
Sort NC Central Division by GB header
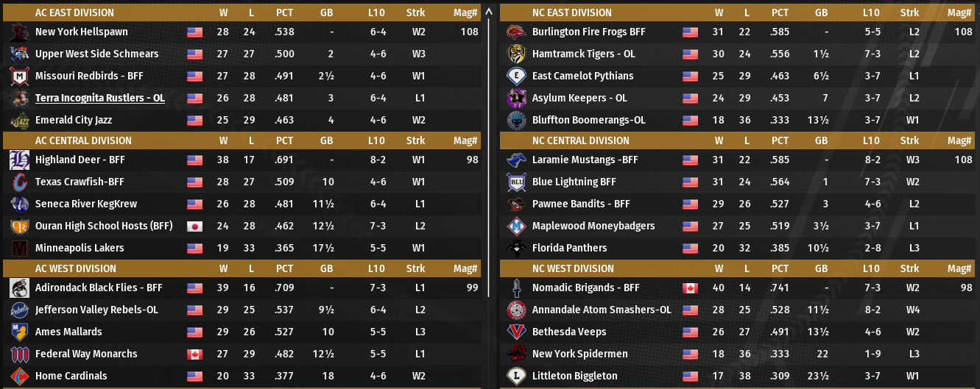[821, 140]
